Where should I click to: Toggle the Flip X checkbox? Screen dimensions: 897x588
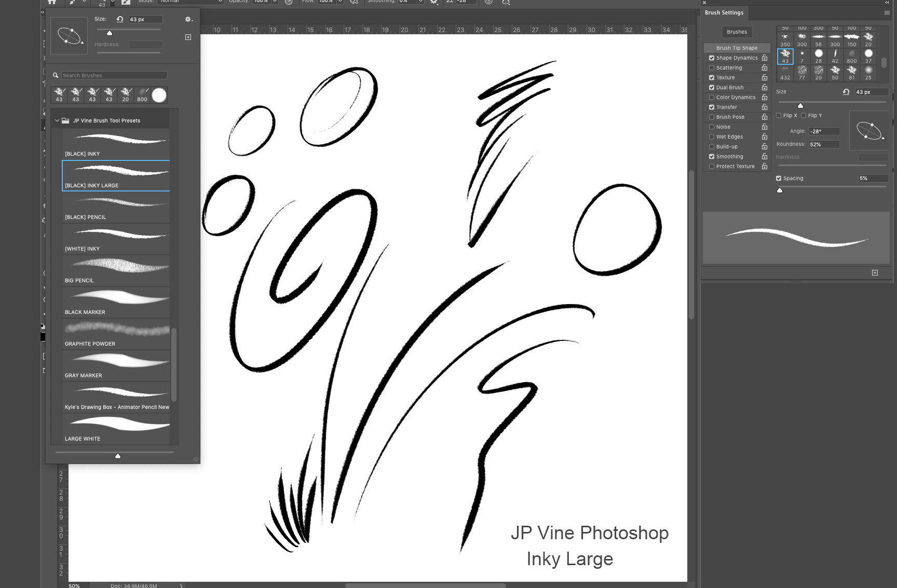779,116
